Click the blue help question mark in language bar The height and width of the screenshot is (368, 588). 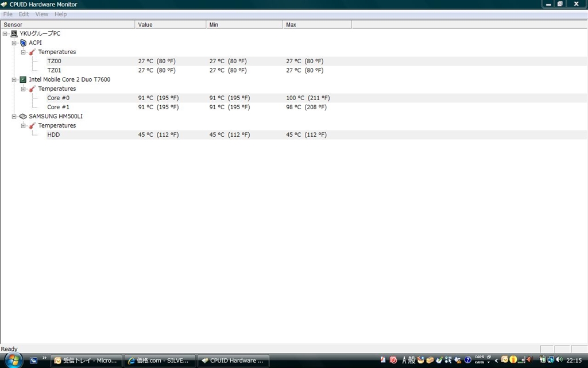click(x=467, y=360)
